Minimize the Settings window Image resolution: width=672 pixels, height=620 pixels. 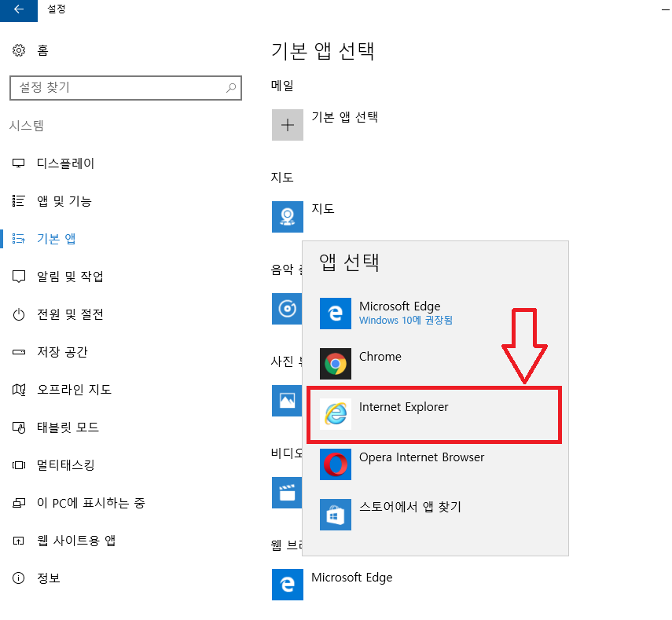coord(666,10)
